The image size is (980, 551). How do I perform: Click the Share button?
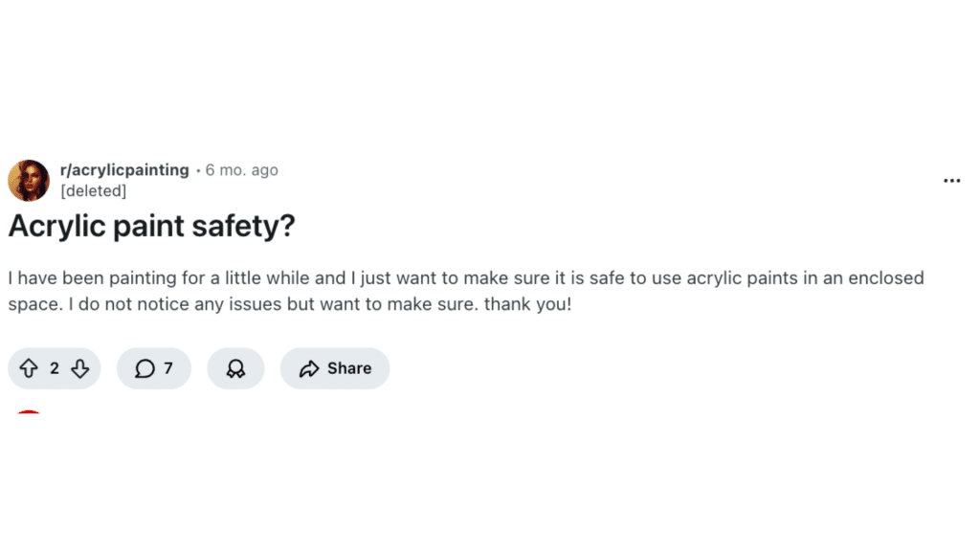tap(334, 367)
